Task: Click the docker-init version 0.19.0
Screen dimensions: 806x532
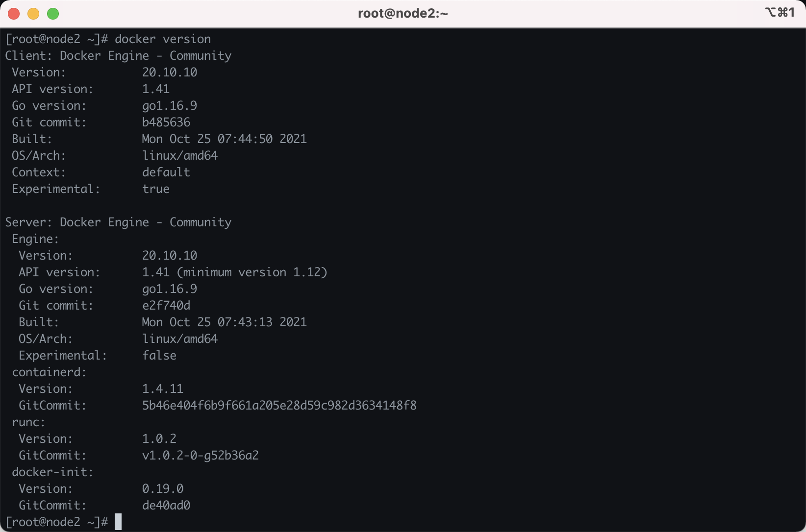Action: 163,489
